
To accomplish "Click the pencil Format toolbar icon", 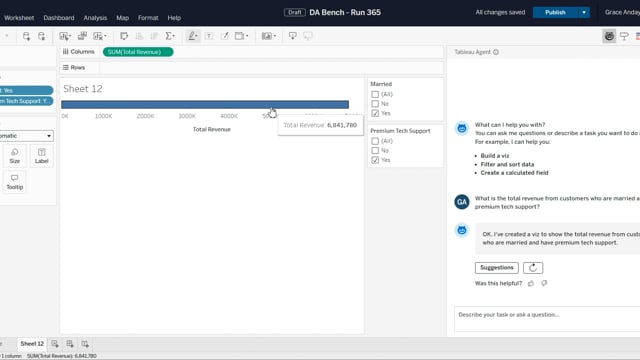I will tap(224, 36).
